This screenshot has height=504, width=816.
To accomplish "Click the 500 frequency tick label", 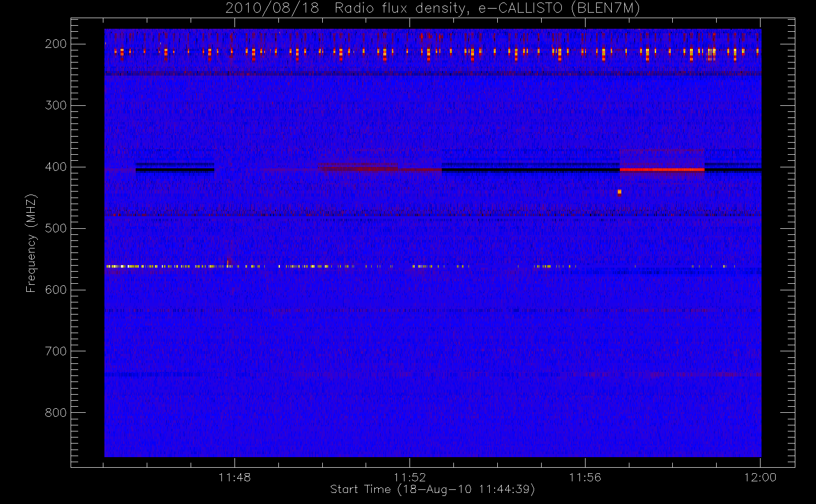I will [55, 228].
